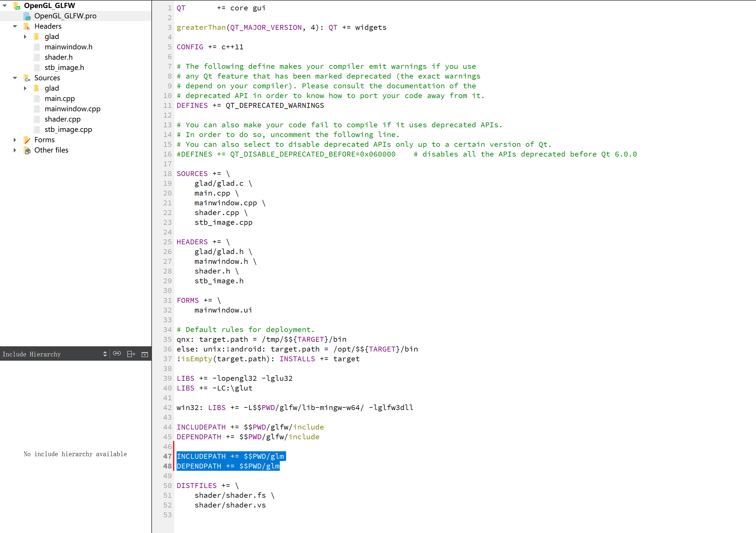756x533 pixels.
Task: Expand the glad folder under Headers
Action: [x=25, y=36]
